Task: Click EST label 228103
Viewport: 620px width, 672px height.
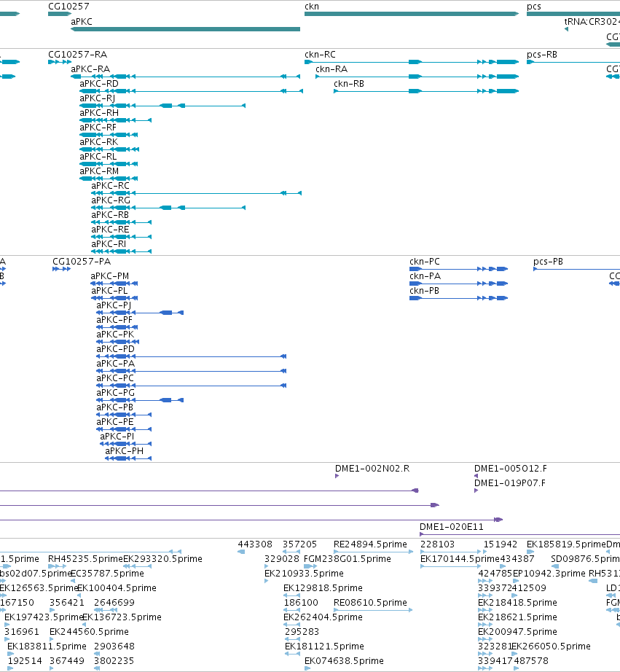Action: pyautogui.click(x=437, y=544)
